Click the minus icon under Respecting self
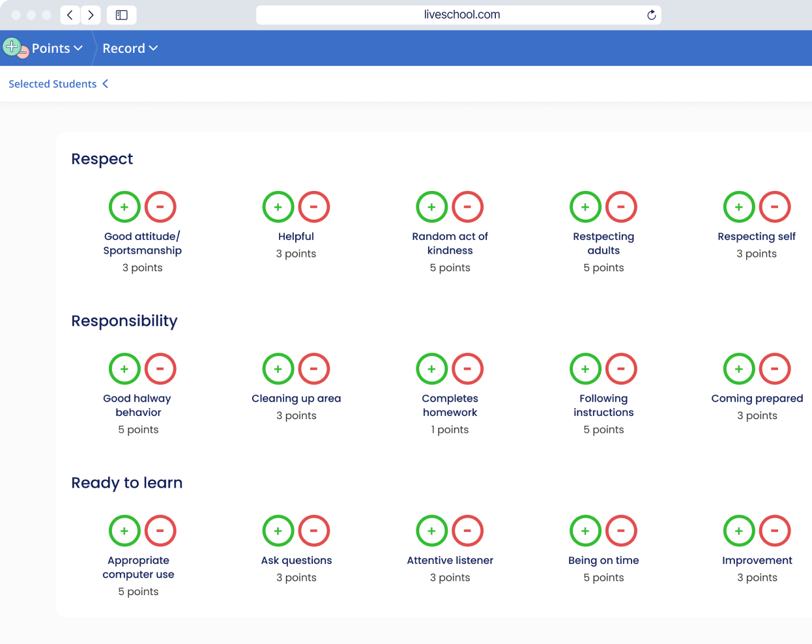The height and width of the screenshot is (644, 812). [775, 207]
